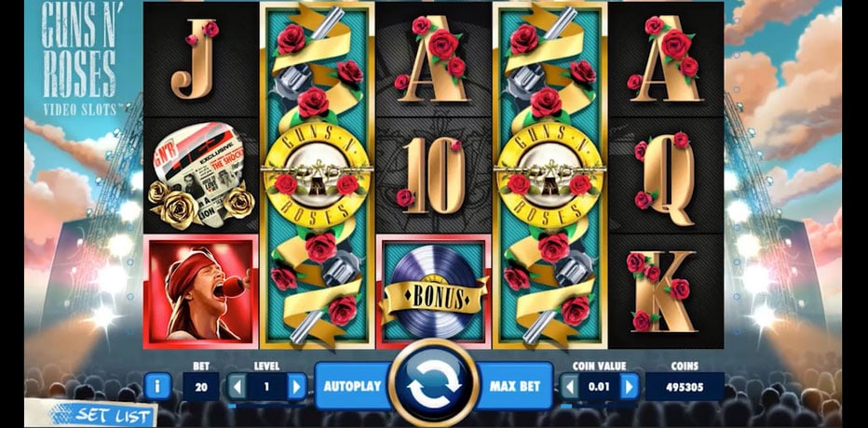868x428 pixels.
Task: Raise coin value with right arrow
Action: [x=629, y=386]
